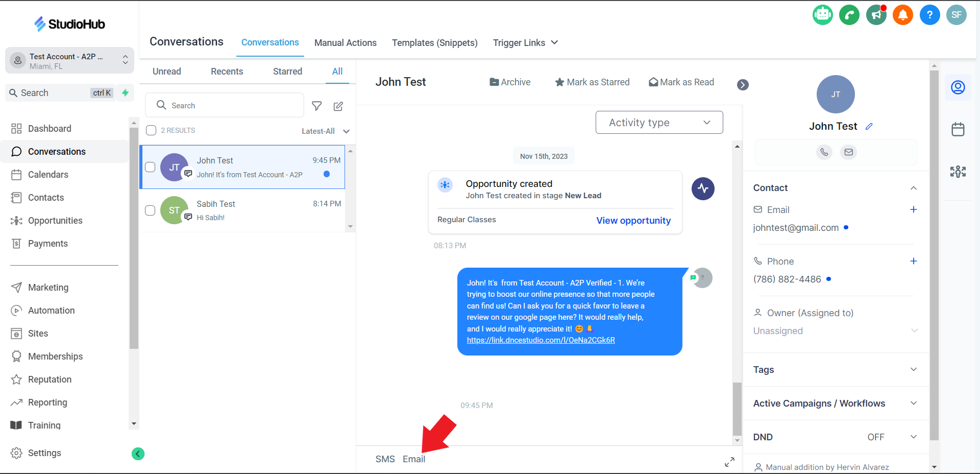The height and width of the screenshot is (474, 980).
Task: Click the lightning quick actions icon
Action: [125, 92]
